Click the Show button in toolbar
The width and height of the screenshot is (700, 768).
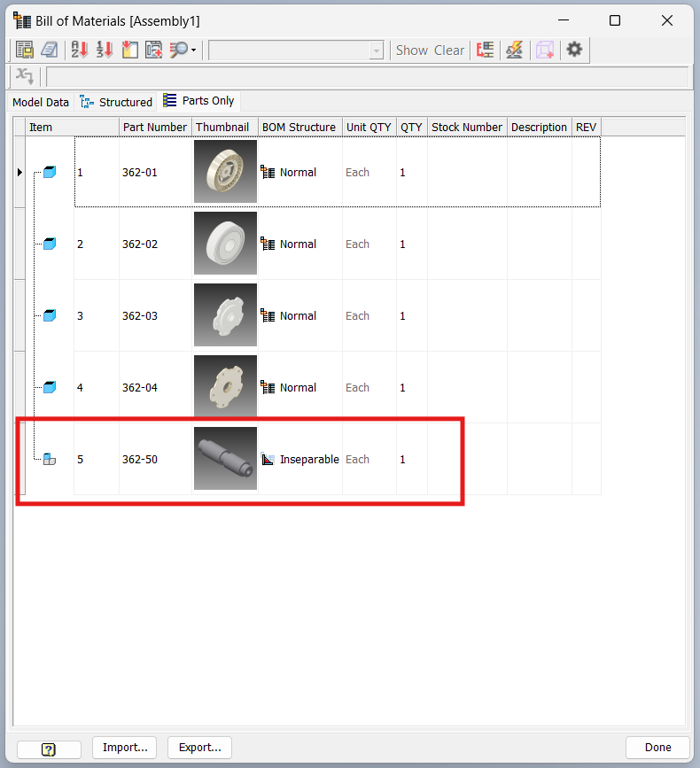click(x=412, y=50)
